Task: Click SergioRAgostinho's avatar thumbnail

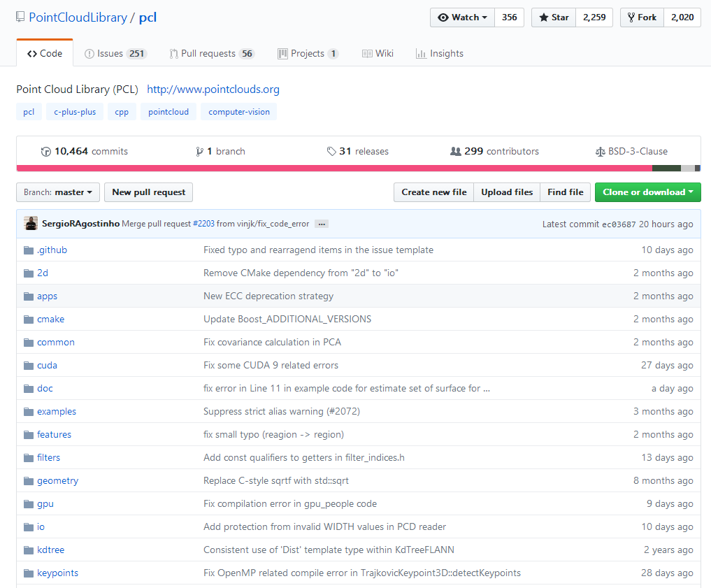Action: [31, 224]
